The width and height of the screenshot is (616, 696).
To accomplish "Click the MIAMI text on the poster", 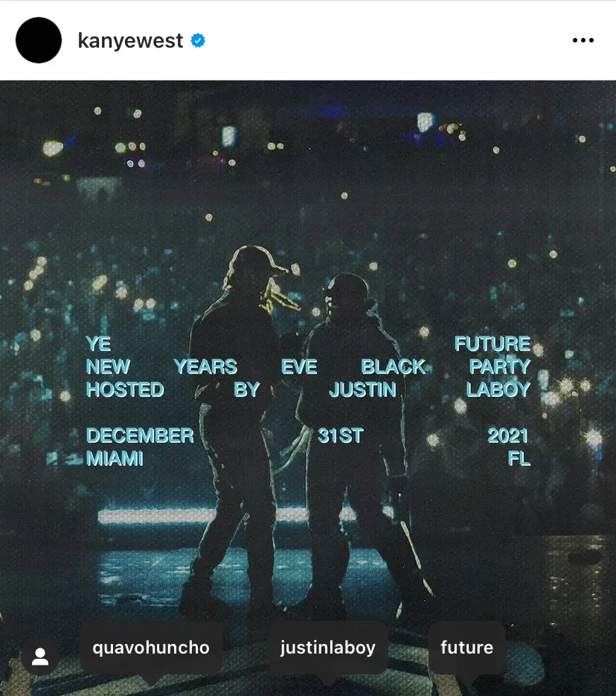I will tap(115, 459).
